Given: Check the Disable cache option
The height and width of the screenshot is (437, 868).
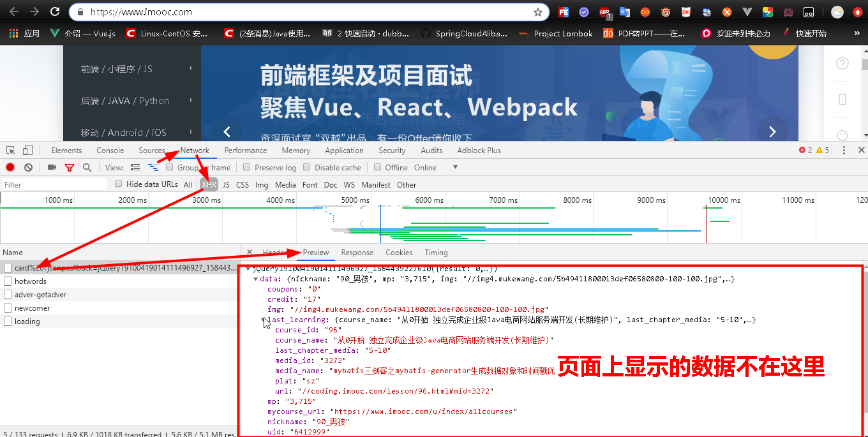Looking at the screenshot, I should (307, 167).
